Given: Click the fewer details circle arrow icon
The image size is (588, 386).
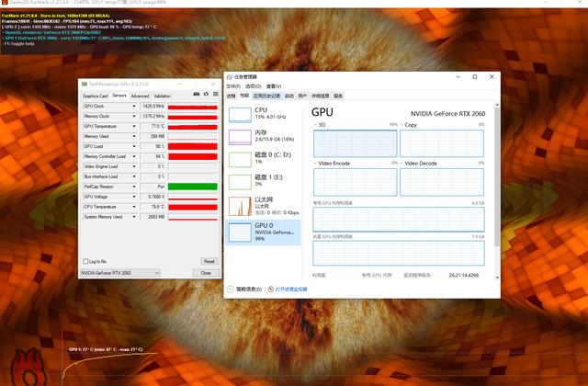Looking at the screenshot, I should (x=231, y=289).
